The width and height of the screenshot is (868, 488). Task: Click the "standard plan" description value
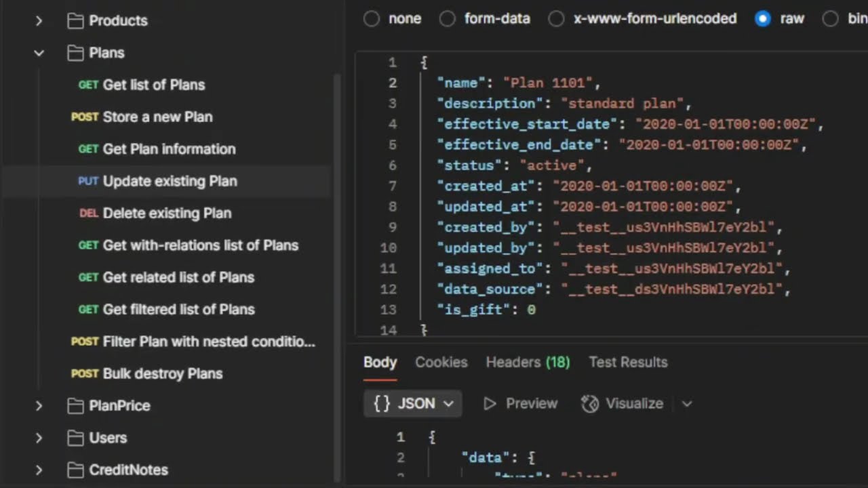(x=621, y=104)
